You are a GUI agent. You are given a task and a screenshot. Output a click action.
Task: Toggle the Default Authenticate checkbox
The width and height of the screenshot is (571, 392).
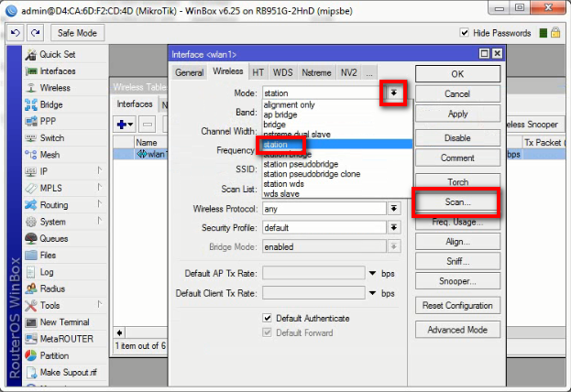(268, 318)
